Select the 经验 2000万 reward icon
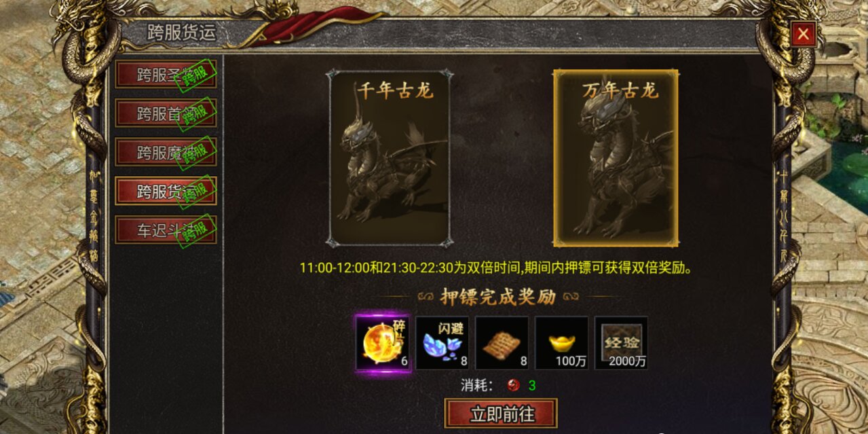 click(622, 343)
